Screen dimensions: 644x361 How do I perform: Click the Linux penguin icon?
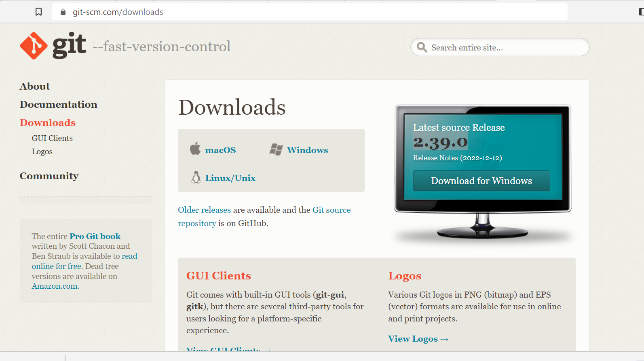pyautogui.click(x=196, y=177)
